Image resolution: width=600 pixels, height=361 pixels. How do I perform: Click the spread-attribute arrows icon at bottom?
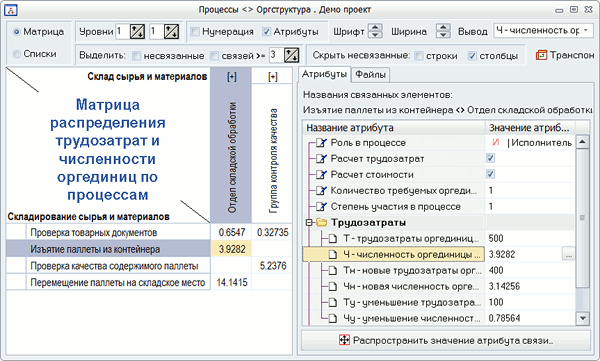click(344, 340)
